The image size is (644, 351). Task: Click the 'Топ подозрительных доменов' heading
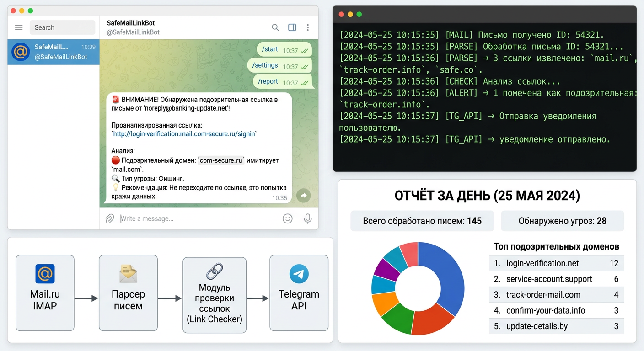557,247
